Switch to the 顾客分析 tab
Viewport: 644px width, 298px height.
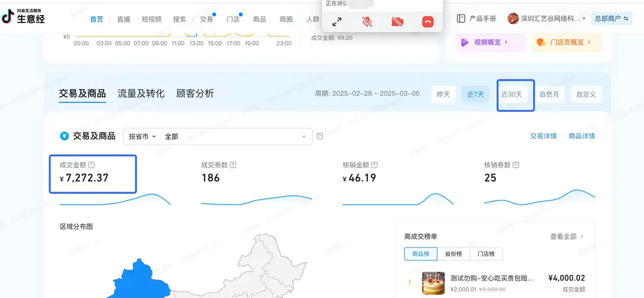click(x=195, y=93)
